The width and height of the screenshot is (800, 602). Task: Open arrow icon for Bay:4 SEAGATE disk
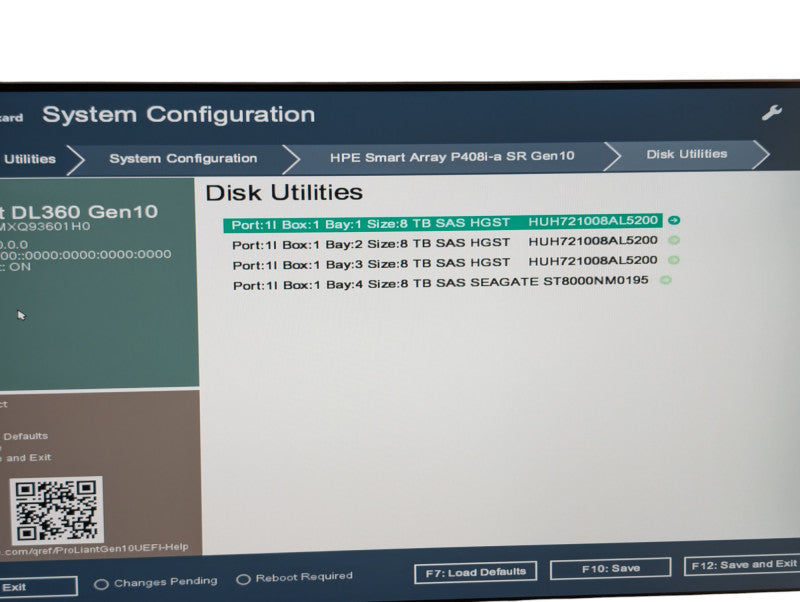[x=665, y=280]
